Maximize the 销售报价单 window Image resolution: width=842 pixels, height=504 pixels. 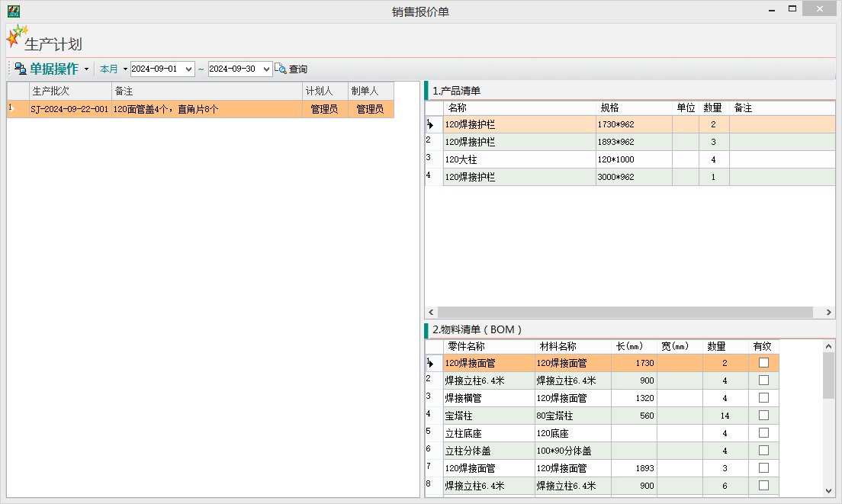(792, 8)
